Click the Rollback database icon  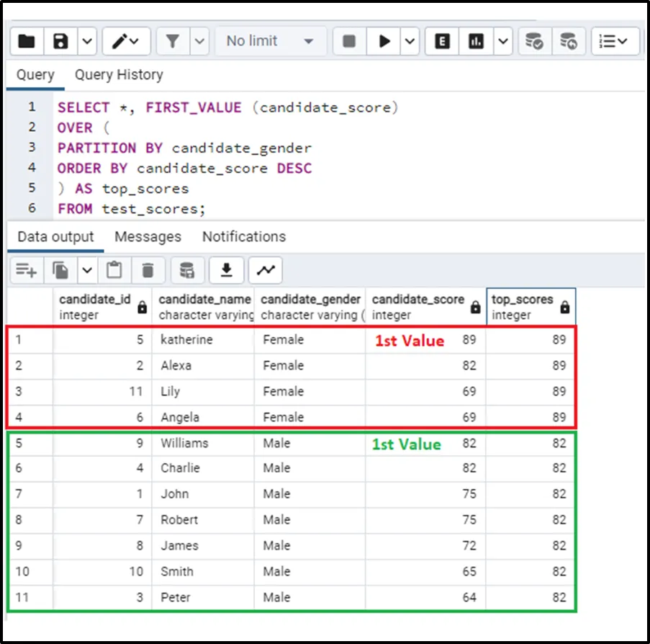569,41
